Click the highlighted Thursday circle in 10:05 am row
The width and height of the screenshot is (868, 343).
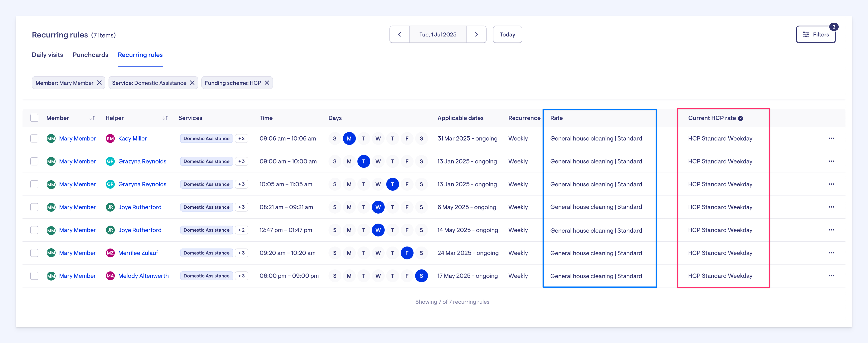(x=393, y=184)
